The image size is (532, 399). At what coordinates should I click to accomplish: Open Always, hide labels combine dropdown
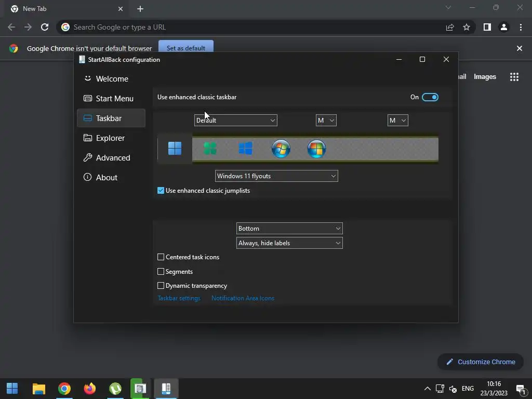(289, 243)
